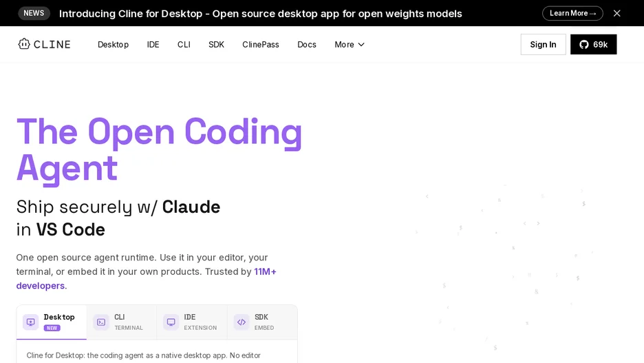The image size is (644, 363).
Task: Select the Desktop NEW product tab
Action: coord(52,322)
